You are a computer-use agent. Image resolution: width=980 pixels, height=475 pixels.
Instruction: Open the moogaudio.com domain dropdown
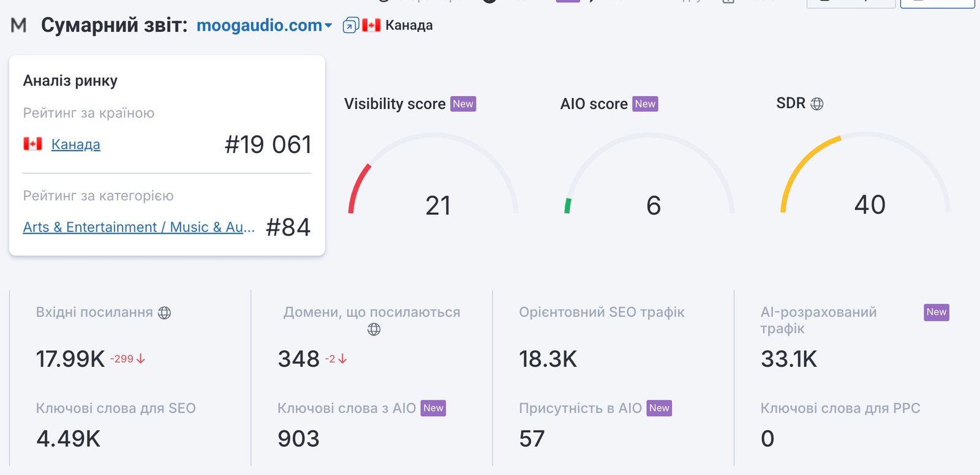(264, 25)
